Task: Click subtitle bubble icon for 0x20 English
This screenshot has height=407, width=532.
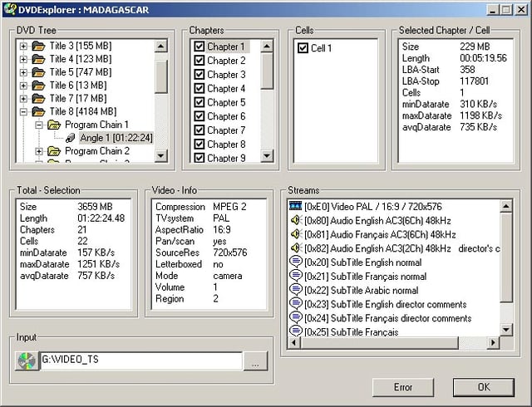Action: pyautogui.click(x=296, y=262)
